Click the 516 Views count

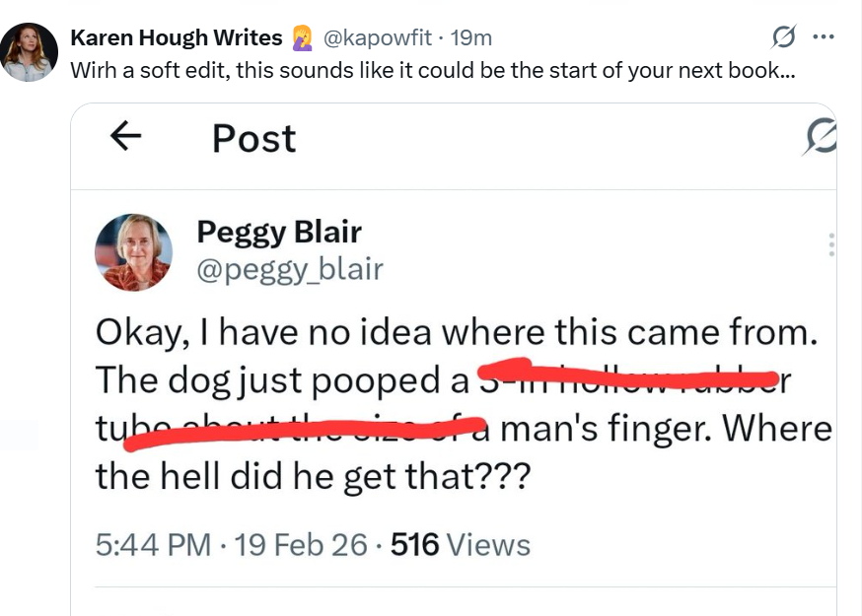[461, 545]
